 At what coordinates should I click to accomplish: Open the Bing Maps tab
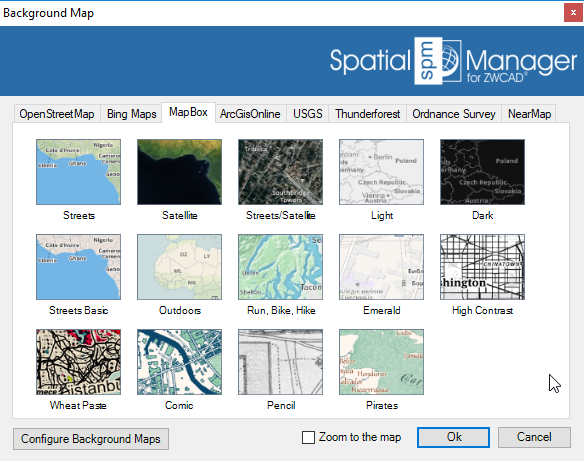click(x=131, y=114)
